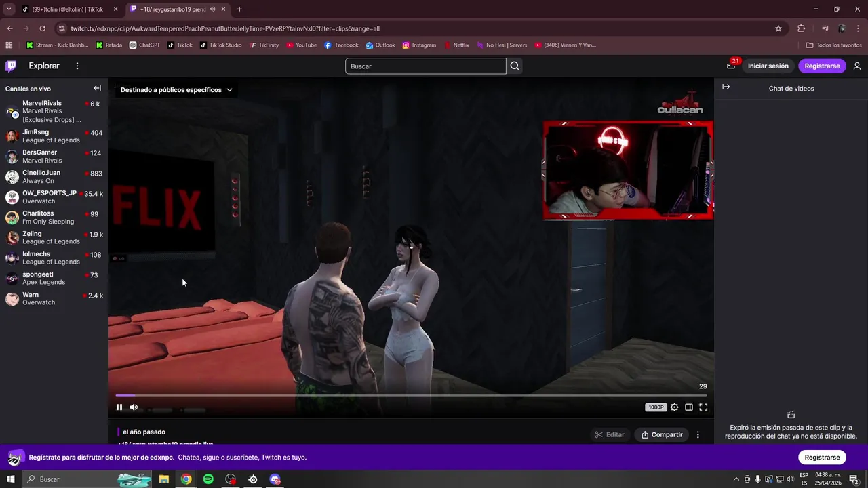Click the Buscar search field
The width and height of the screenshot is (868, 488).
tap(426, 66)
